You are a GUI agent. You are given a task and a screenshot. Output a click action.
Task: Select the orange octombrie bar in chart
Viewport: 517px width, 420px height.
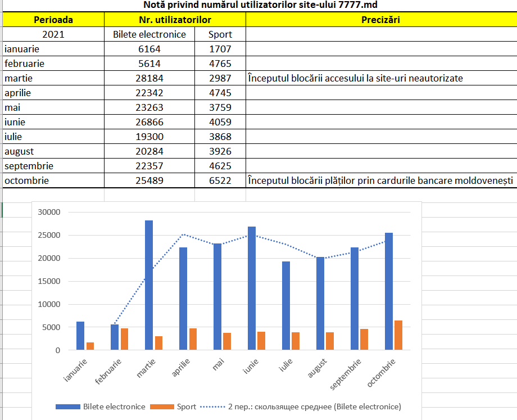(399, 336)
